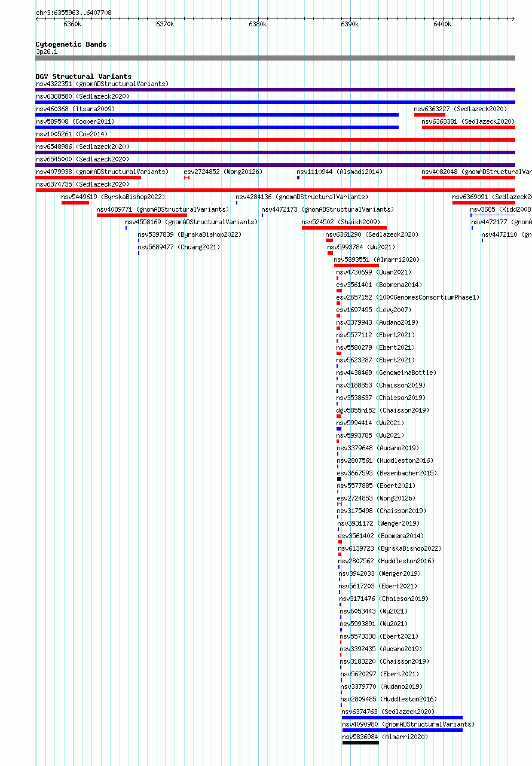Click blue bar under nsv6374763

click(402, 718)
